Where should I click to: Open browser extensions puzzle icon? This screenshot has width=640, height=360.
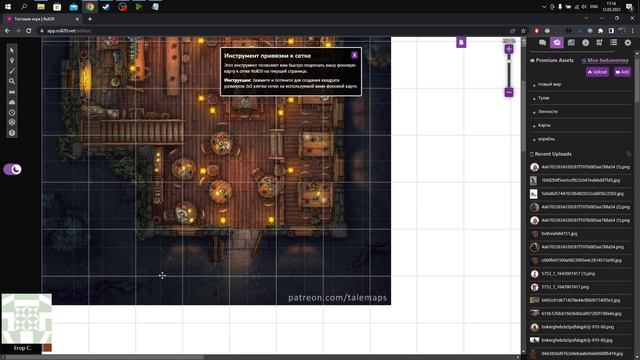point(600,31)
